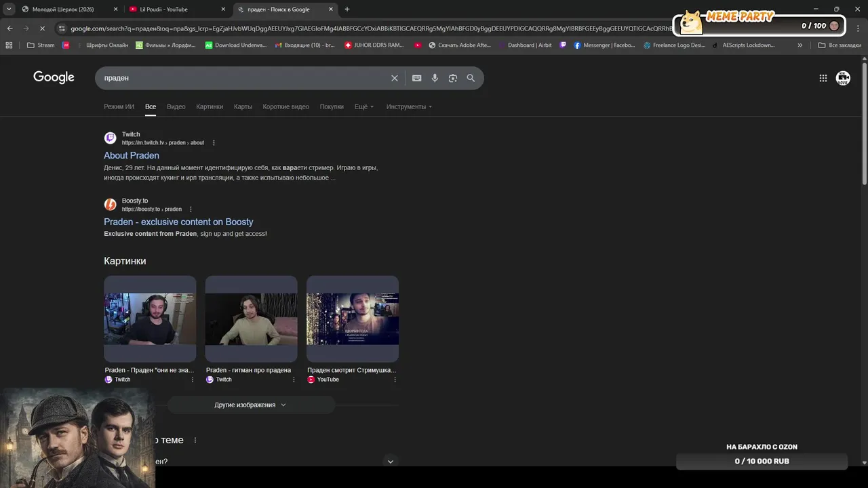Open 'Праден смотрит Стримушка' YouTube thumbnail
Viewport: 868px width, 488px height.
coord(353,319)
